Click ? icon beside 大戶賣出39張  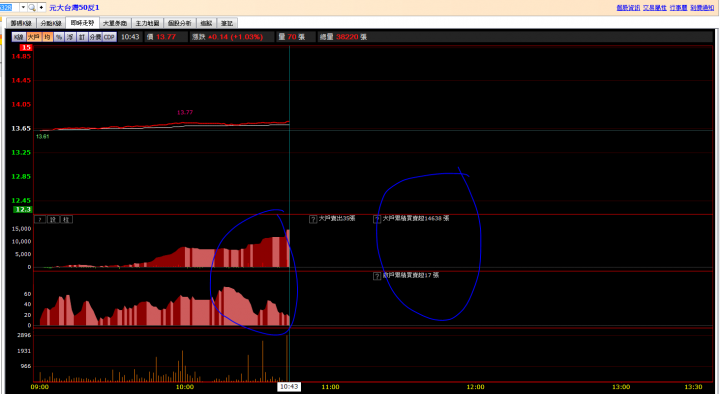click(313, 219)
